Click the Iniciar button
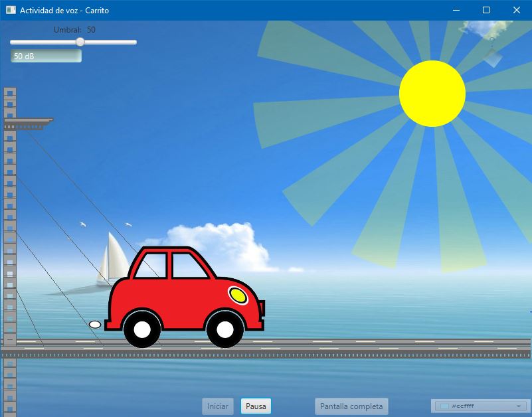 217,406
